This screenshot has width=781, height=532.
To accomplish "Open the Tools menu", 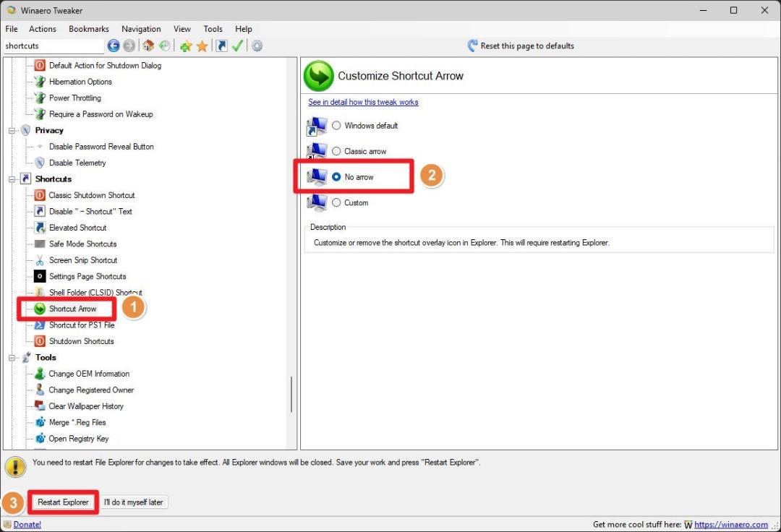I will pyautogui.click(x=213, y=29).
